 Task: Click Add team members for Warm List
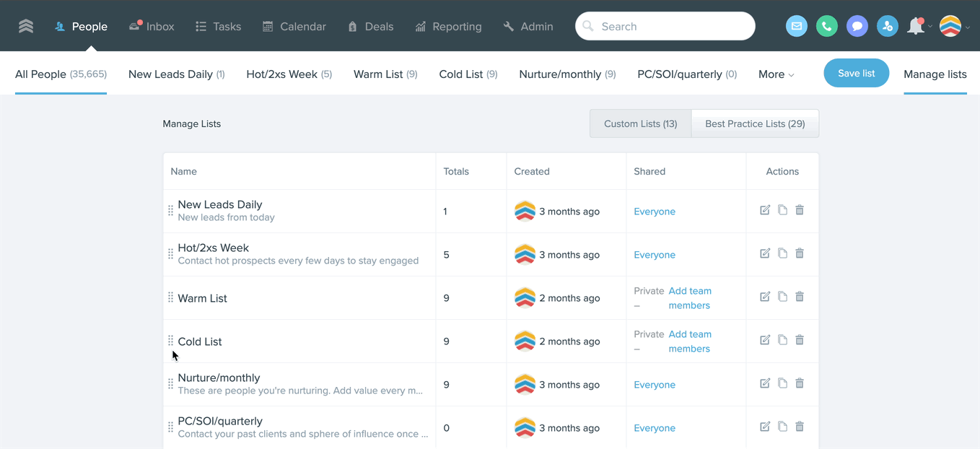(x=690, y=297)
